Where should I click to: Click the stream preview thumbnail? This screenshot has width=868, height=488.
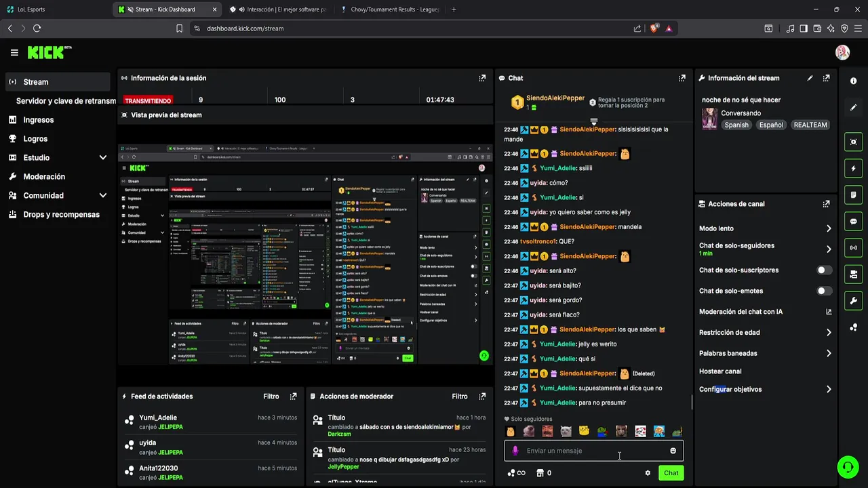[x=305, y=254]
